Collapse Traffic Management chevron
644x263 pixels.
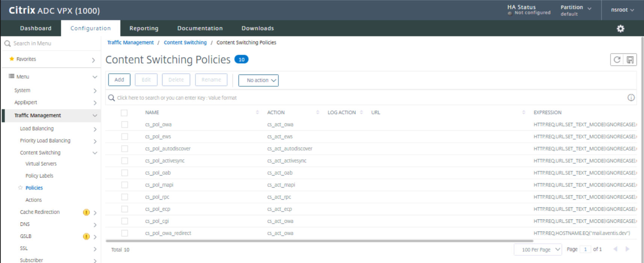(x=95, y=116)
